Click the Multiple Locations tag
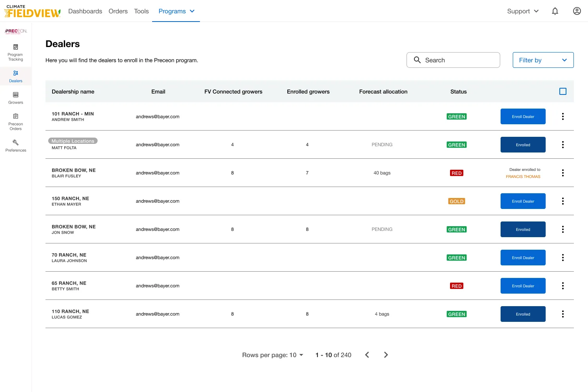Image resolution: width=588 pixels, height=392 pixels. [x=73, y=141]
